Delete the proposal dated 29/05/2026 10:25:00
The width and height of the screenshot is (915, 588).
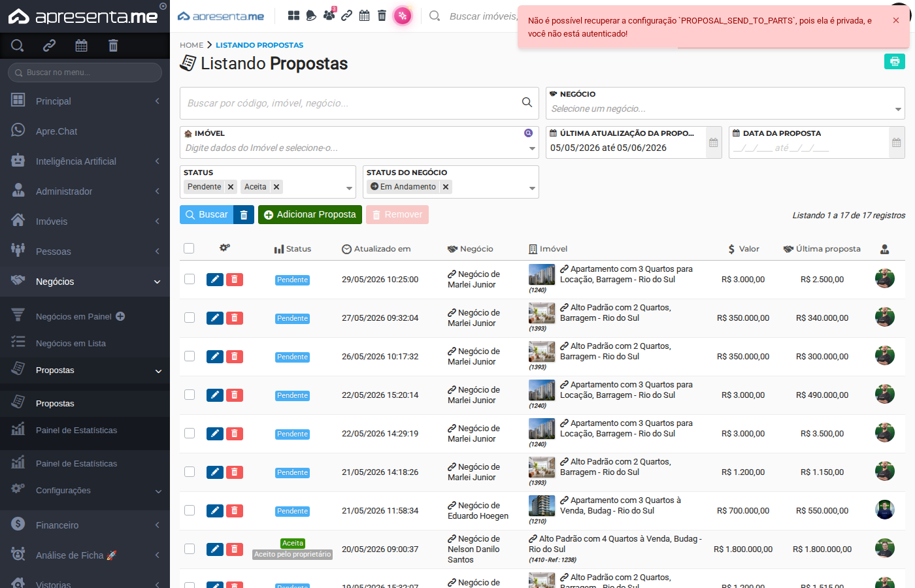(235, 280)
